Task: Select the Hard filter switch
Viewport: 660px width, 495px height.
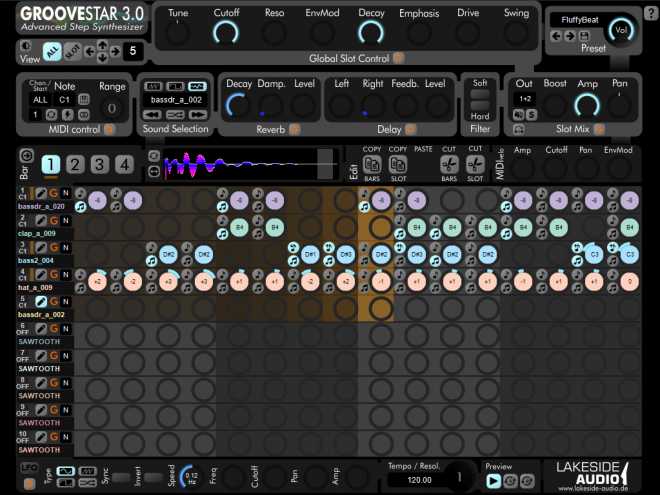Action: (x=480, y=105)
